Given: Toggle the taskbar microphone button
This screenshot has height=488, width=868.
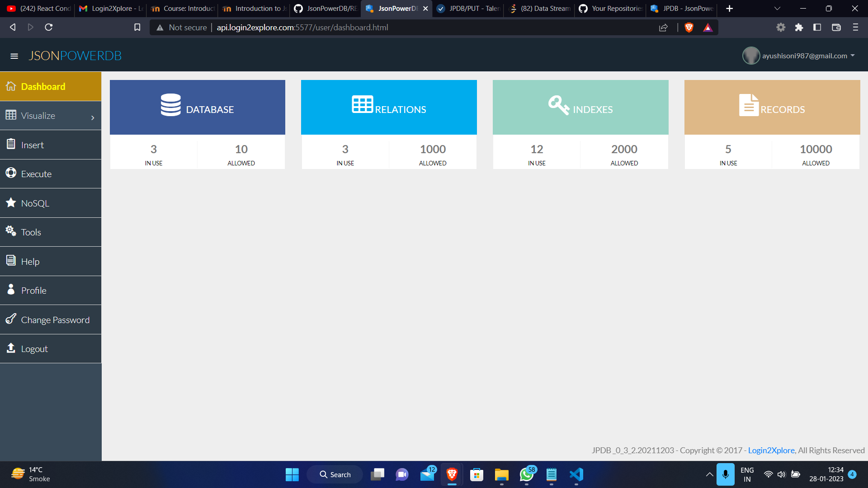Looking at the screenshot, I should coord(725,474).
